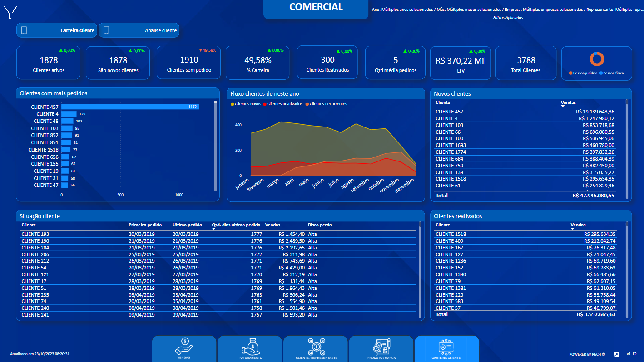This screenshot has height=362, width=644.
Task: Click the Analise cliente bookmark icon
Action: pos(106,30)
